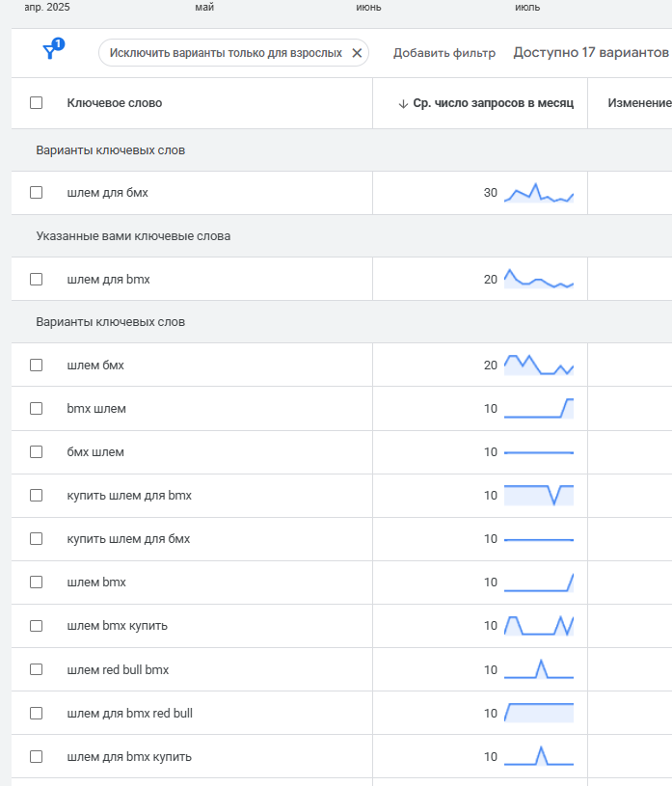Remove the adults-only exclusion filter chip

357,53
